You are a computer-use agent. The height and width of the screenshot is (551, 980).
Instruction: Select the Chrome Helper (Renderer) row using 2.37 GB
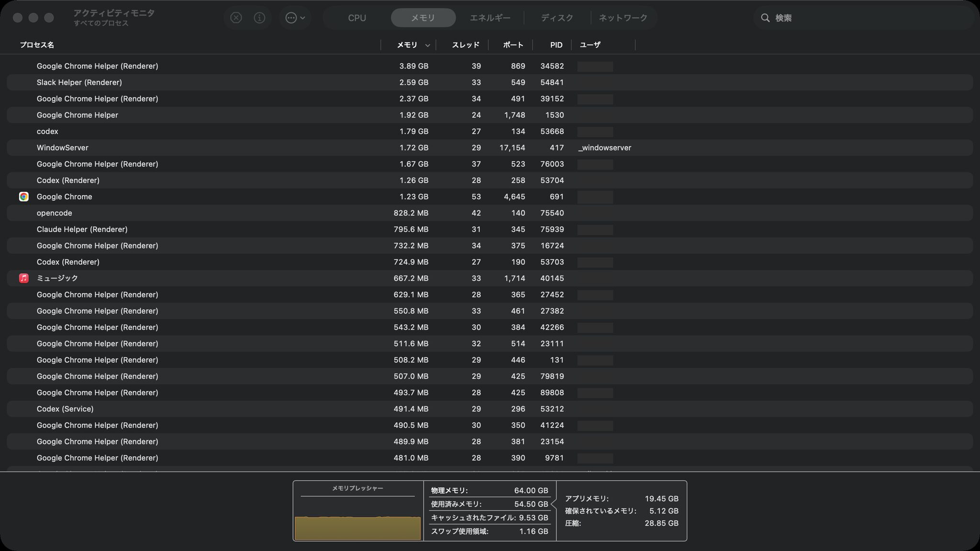pyautogui.click(x=490, y=99)
